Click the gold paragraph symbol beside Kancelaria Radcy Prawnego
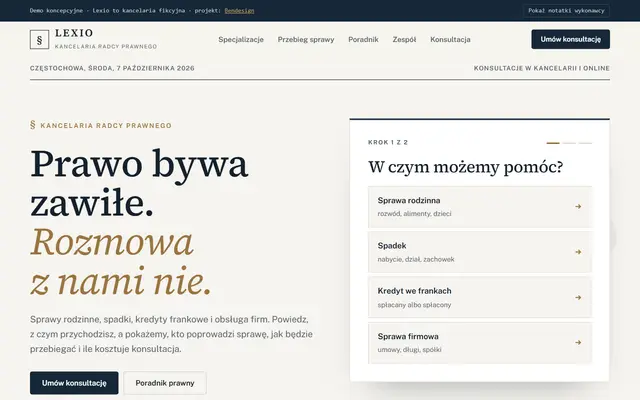640x400 pixels. [x=33, y=125]
